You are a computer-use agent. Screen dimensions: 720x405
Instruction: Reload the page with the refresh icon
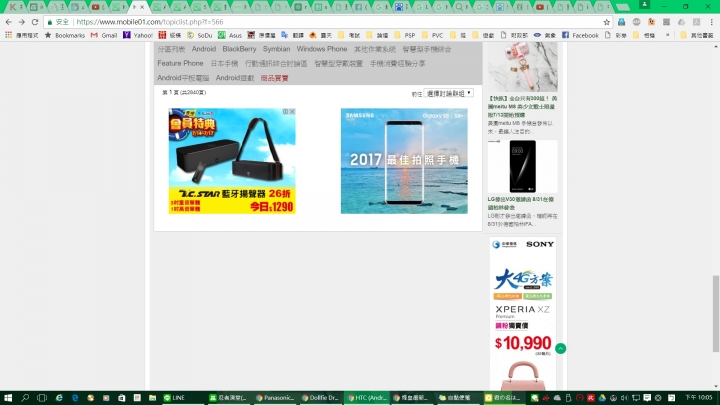[35, 22]
